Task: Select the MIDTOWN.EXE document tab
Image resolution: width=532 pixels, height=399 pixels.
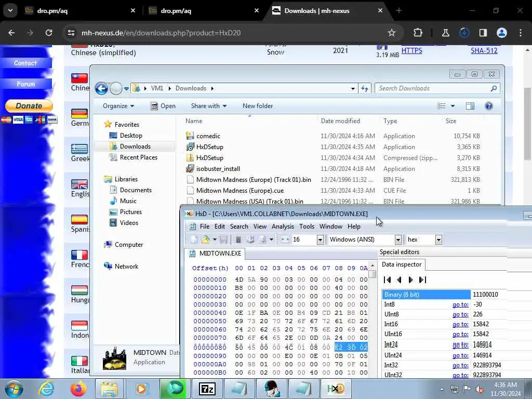Action: click(x=215, y=254)
